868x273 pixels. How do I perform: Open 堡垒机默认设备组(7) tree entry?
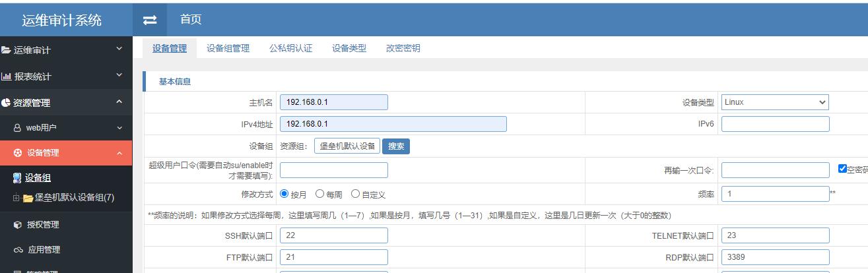[x=75, y=198]
